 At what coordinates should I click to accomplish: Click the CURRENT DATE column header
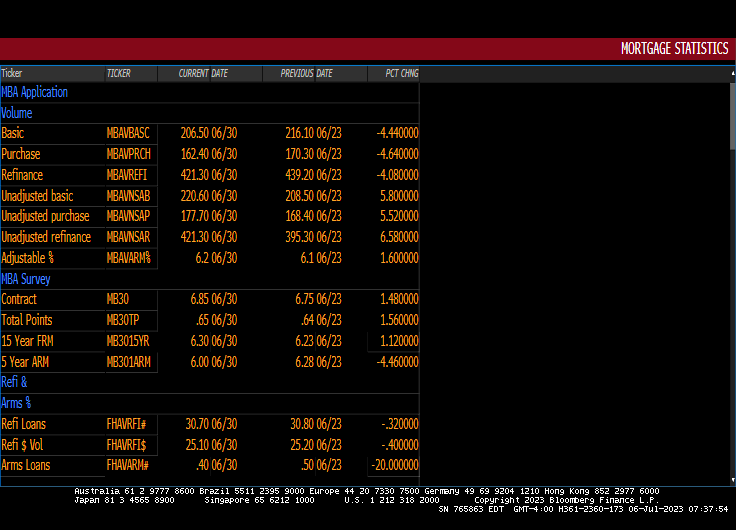[x=204, y=73]
